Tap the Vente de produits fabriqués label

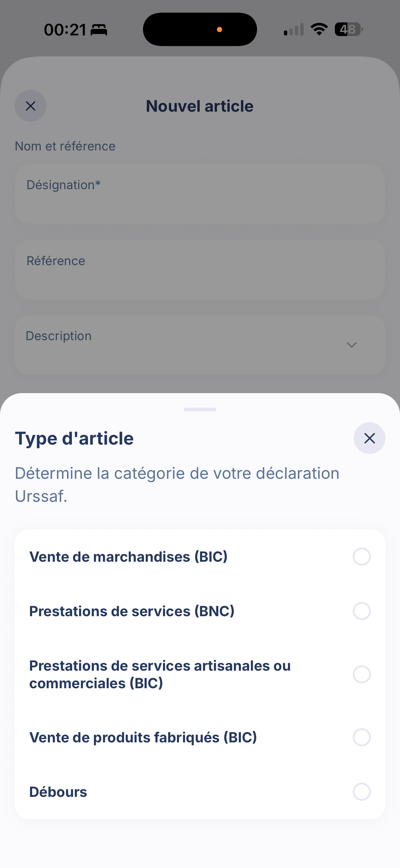click(x=143, y=737)
